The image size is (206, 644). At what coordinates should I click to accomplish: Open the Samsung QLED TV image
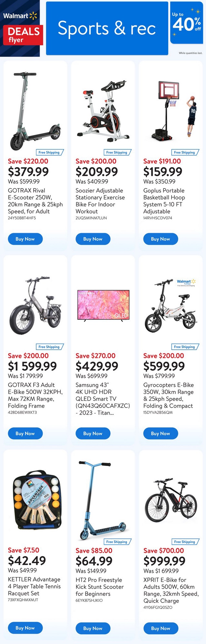(103, 305)
